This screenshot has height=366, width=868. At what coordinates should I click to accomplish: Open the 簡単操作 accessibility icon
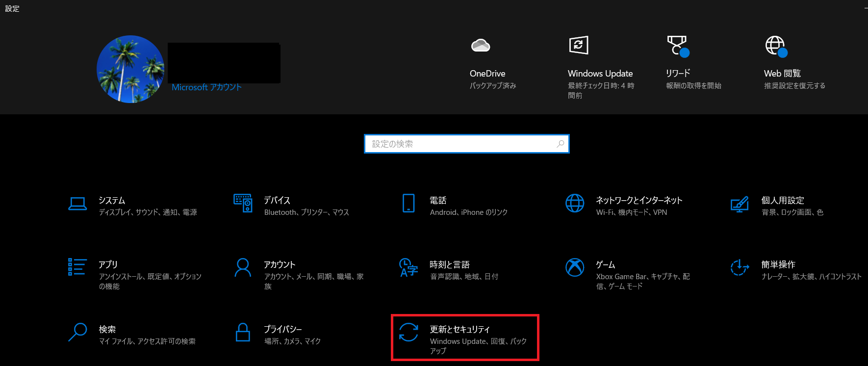click(x=740, y=267)
